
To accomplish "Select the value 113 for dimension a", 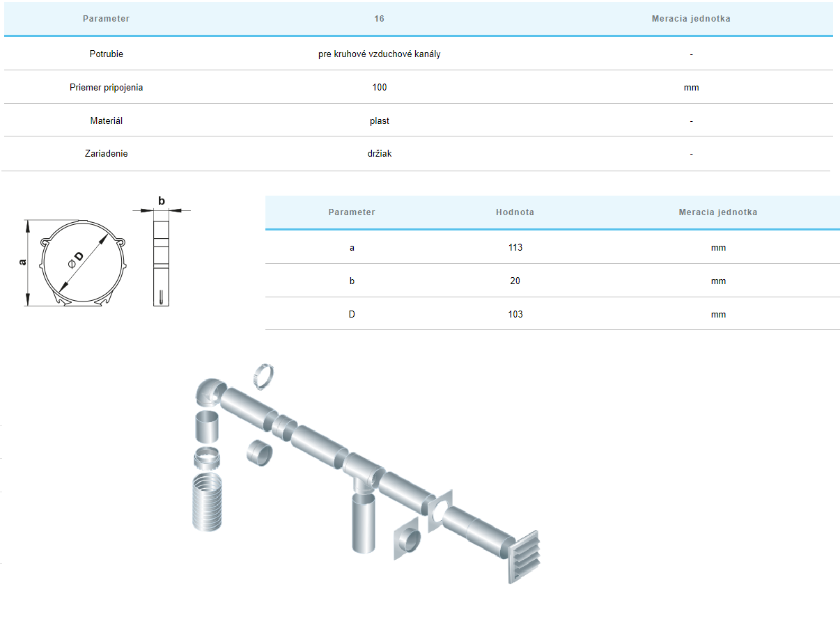I will [515, 248].
